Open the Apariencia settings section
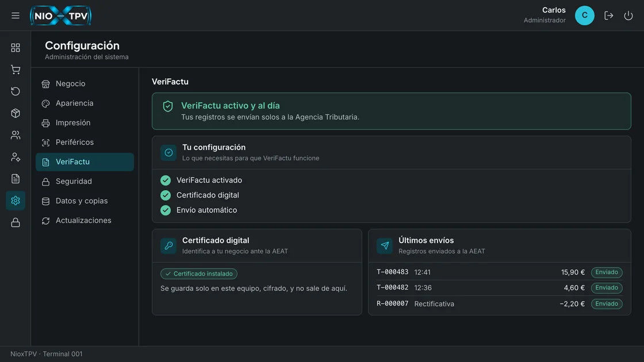 tap(85, 103)
